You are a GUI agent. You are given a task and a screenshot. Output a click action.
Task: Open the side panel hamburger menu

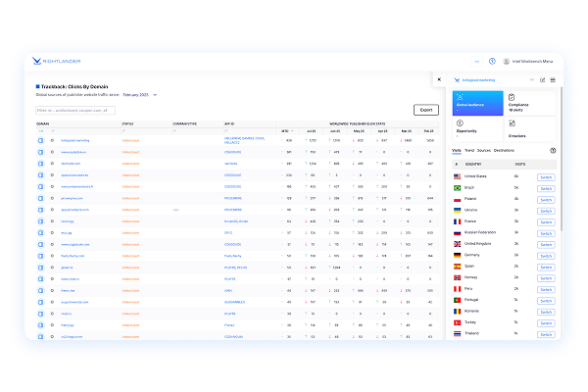click(x=553, y=79)
